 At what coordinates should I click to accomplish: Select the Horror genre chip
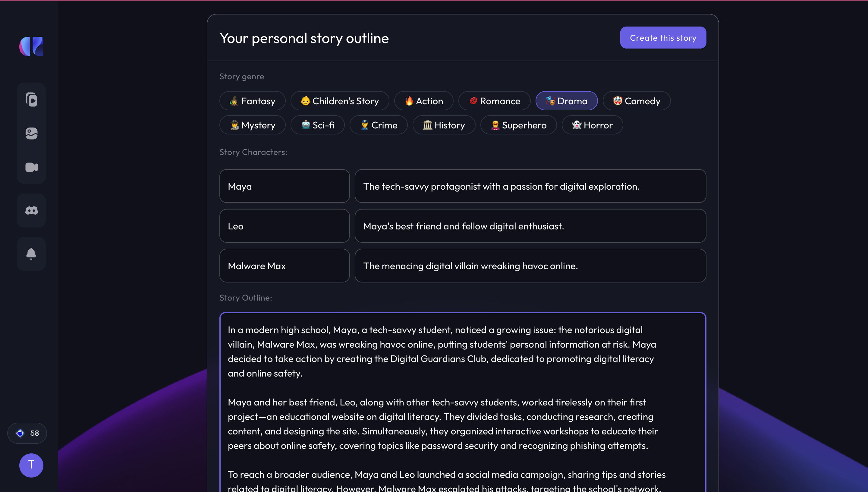592,125
